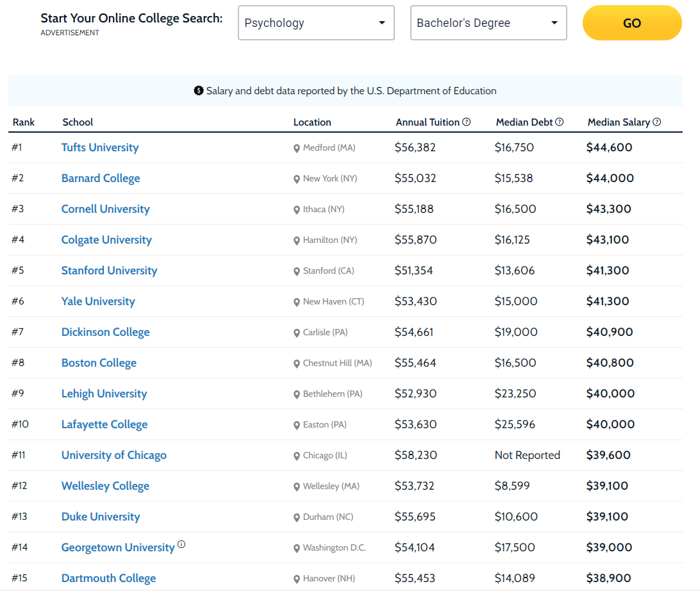Open the Stanford University link

(x=110, y=271)
